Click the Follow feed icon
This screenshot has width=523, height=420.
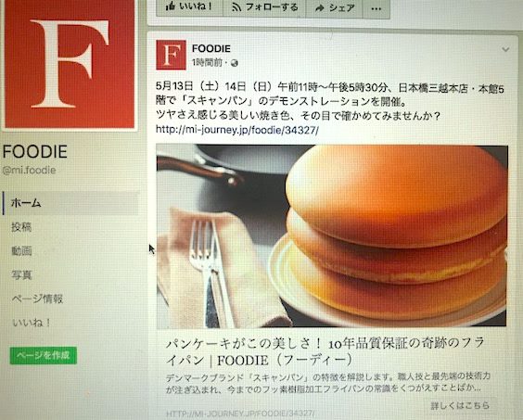click(x=236, y=7)
